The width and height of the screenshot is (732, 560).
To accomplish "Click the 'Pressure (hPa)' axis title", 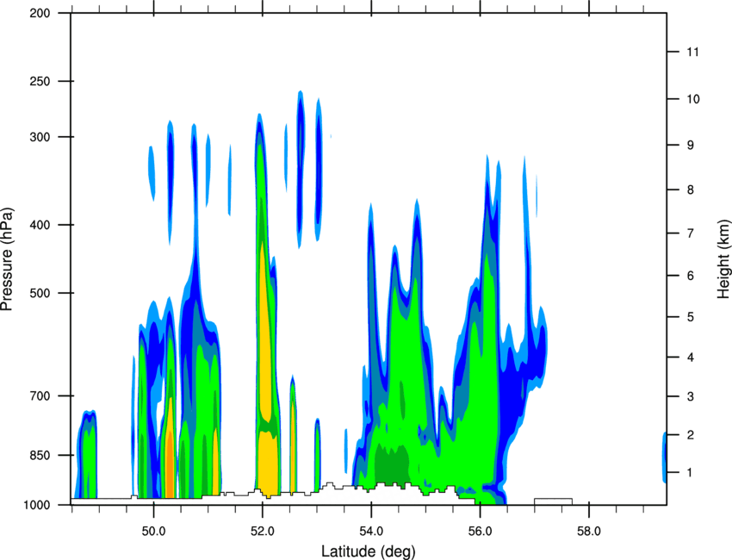I will tap(7, 259).
